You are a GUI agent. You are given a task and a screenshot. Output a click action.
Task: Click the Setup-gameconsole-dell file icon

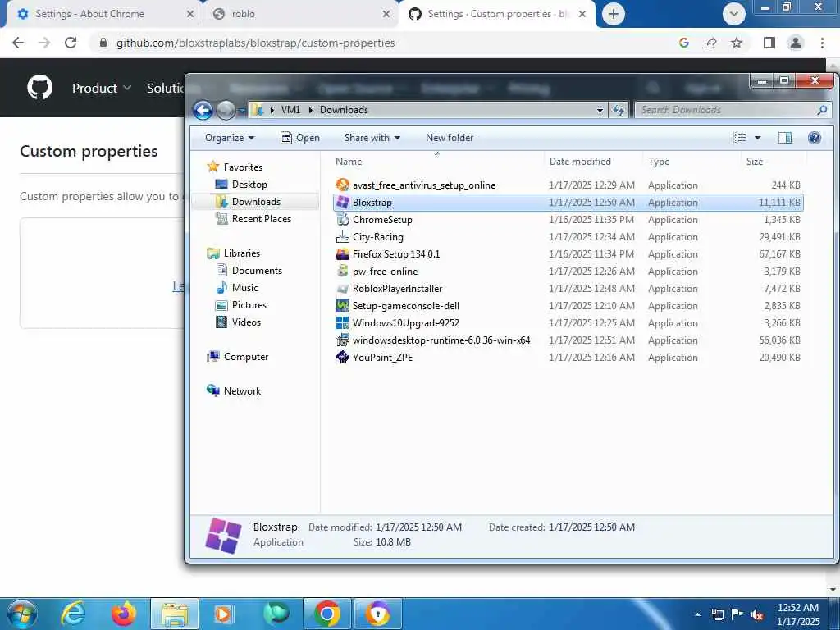coord(342,306)
